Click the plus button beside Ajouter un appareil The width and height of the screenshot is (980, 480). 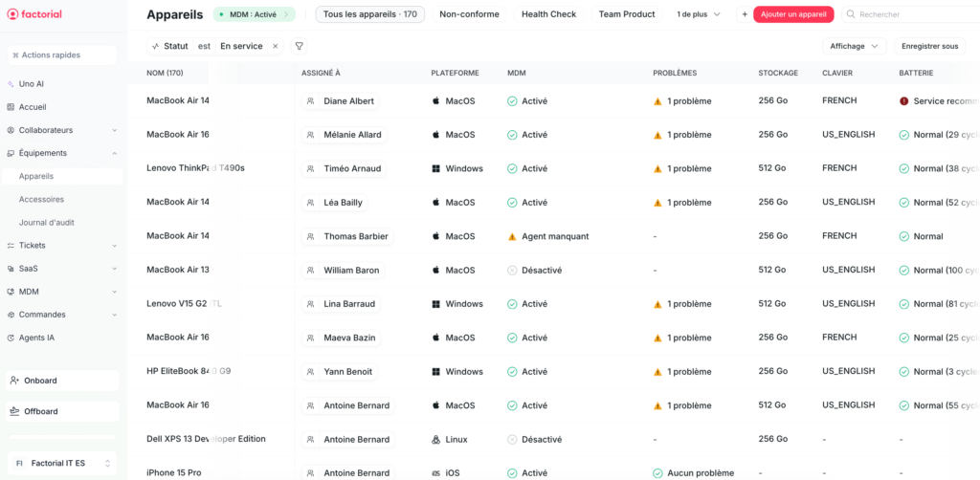(745, 14)
